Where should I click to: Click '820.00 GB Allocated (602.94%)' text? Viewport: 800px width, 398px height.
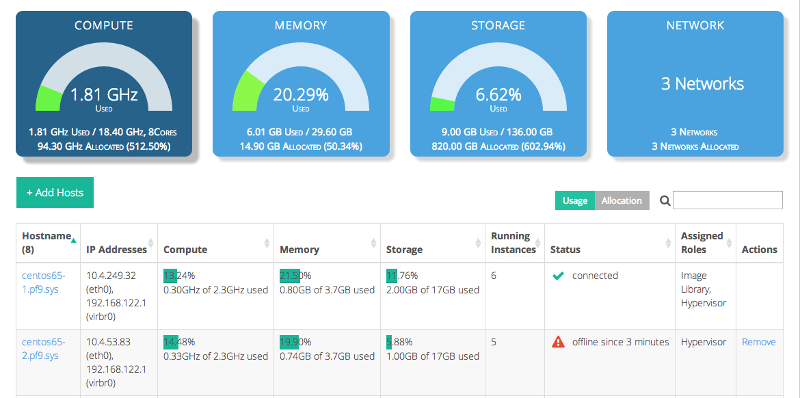(x=498, y=146)
